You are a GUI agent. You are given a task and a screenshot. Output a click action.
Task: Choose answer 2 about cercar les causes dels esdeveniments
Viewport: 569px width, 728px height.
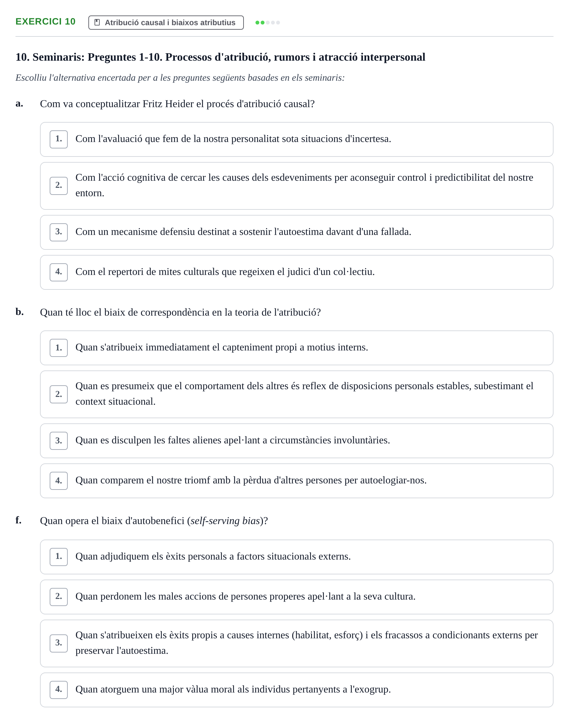click(296, 186)
